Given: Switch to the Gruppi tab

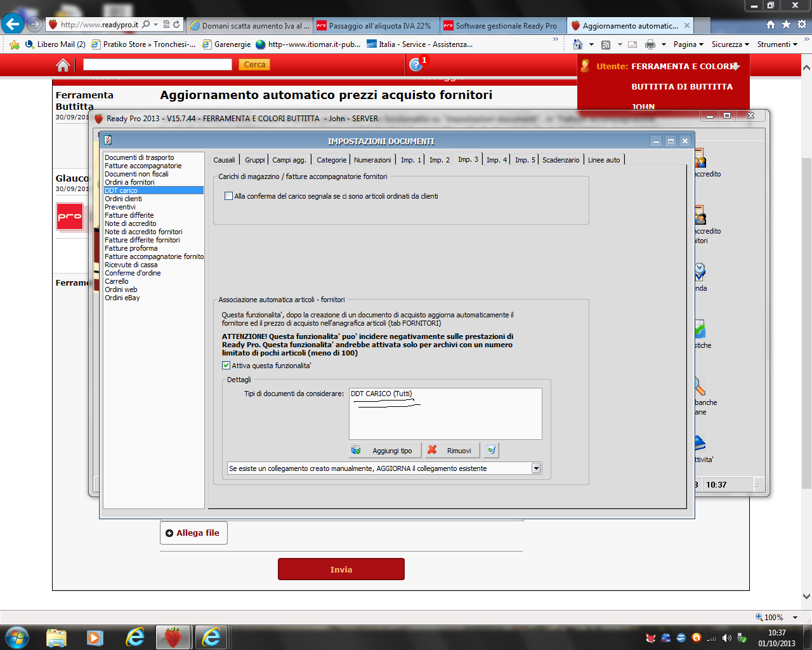Looking at the screenshot, I should (255, 160).
